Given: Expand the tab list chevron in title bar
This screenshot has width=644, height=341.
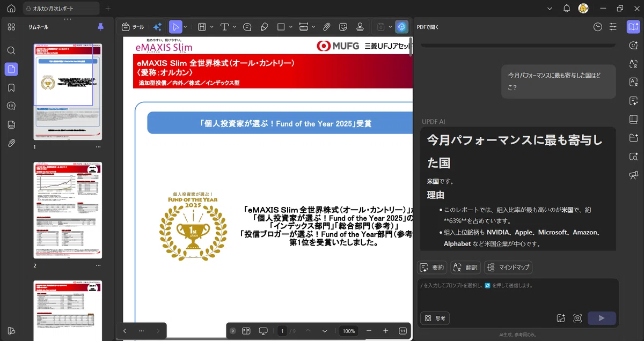Looking at the screenshot, I should point(550,9).
